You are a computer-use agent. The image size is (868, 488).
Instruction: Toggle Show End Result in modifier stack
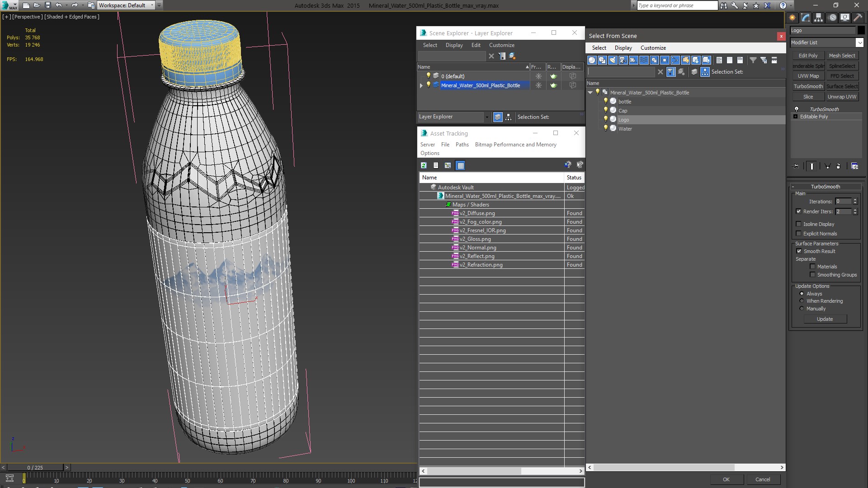pyautogui.click(x=812, y=166)
